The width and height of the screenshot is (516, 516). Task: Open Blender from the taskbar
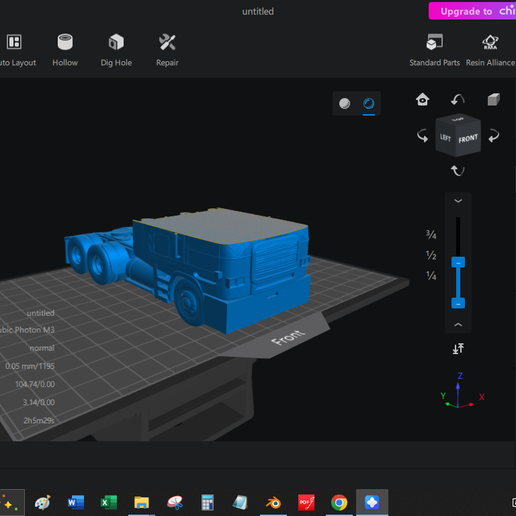coord(273,502)
